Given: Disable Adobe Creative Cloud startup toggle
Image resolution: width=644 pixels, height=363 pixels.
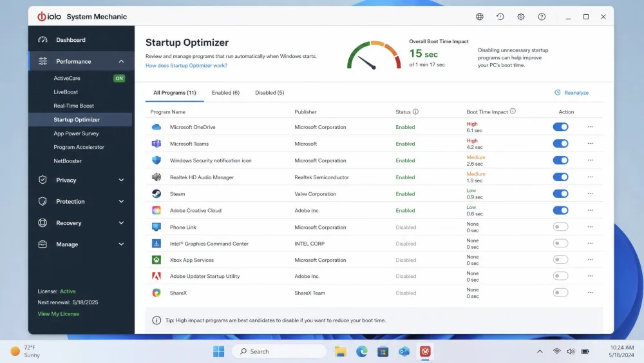Looking at the screenshot, I should click(x=561, y=210).
